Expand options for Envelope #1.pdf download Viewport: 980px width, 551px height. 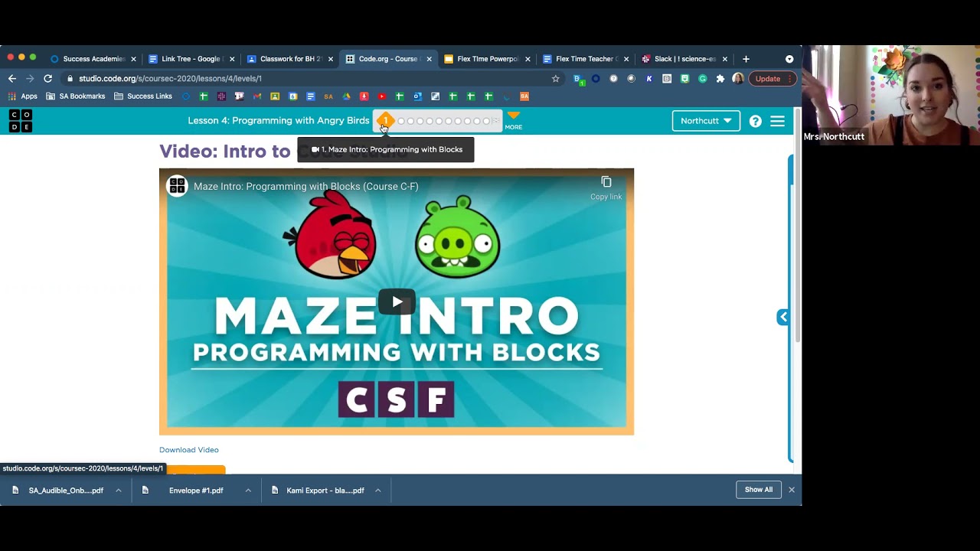coord(248,491)
